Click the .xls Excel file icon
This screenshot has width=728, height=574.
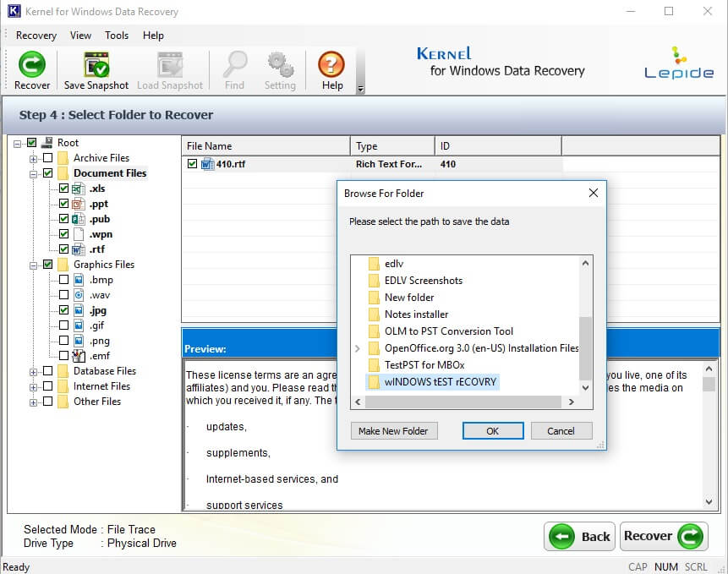[x=79, y=189]
